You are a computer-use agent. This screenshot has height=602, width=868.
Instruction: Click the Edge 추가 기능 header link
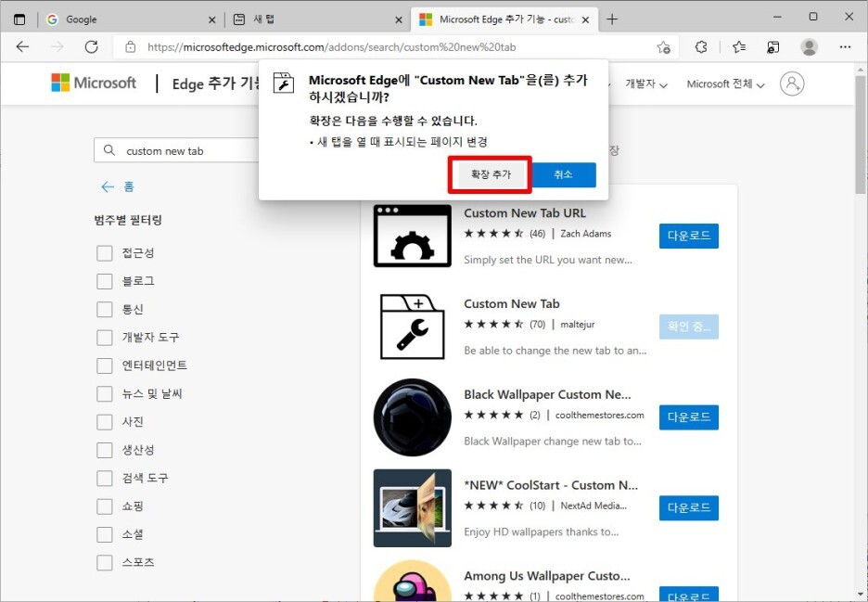tap(216, 83)
